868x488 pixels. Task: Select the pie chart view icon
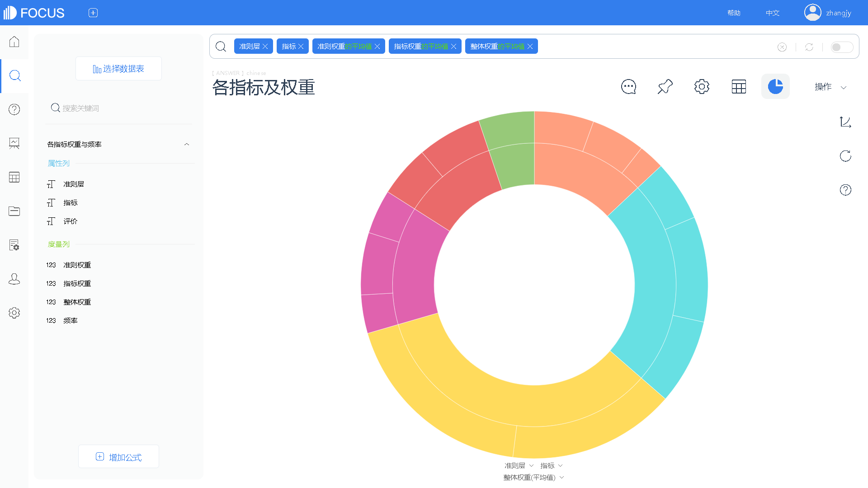point(775,87)
